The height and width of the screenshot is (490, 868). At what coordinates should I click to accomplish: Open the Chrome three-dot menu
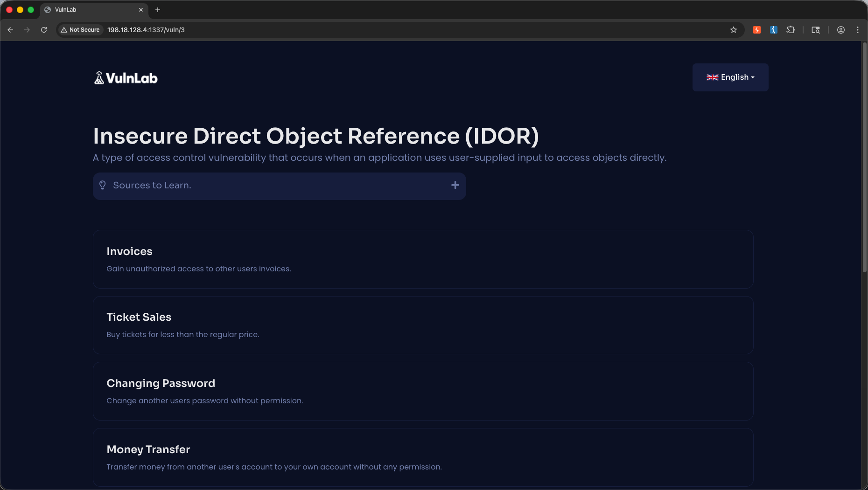click(x=858, y=30)
